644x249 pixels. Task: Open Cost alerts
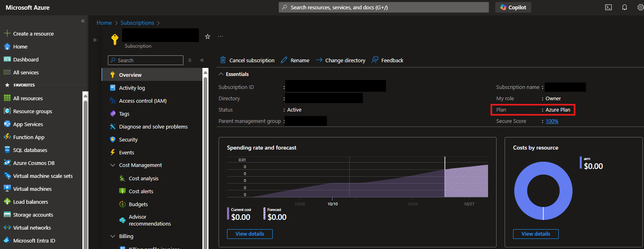click(x=141, y=191)
